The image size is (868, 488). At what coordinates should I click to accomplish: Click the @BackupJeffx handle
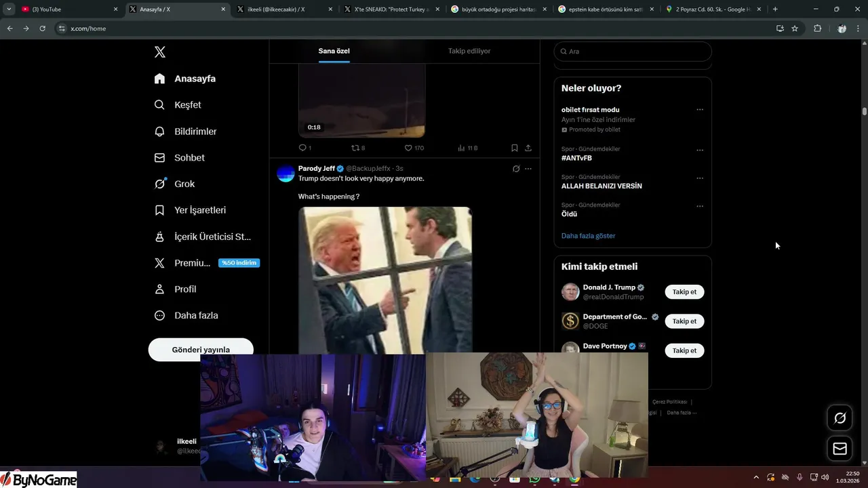click(368, 168)
